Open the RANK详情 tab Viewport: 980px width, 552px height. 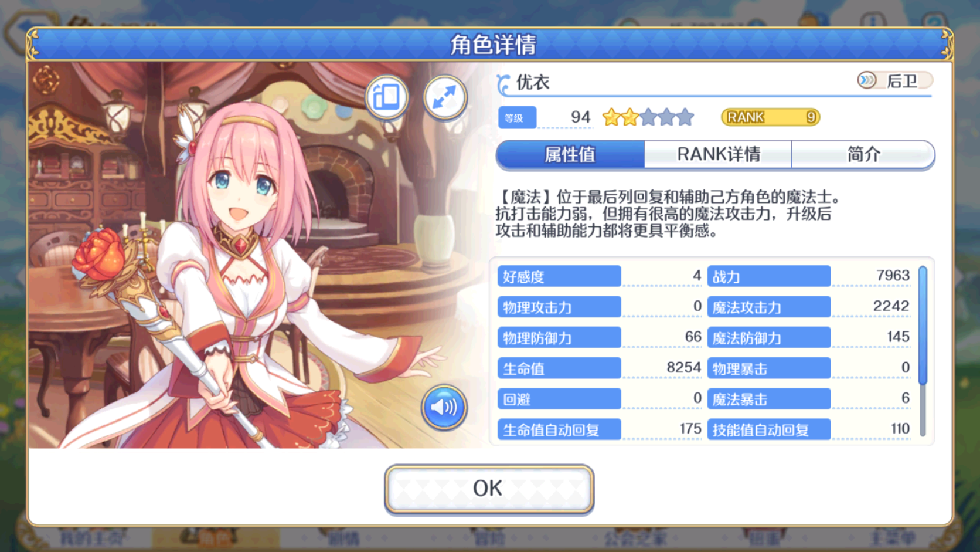718,154
